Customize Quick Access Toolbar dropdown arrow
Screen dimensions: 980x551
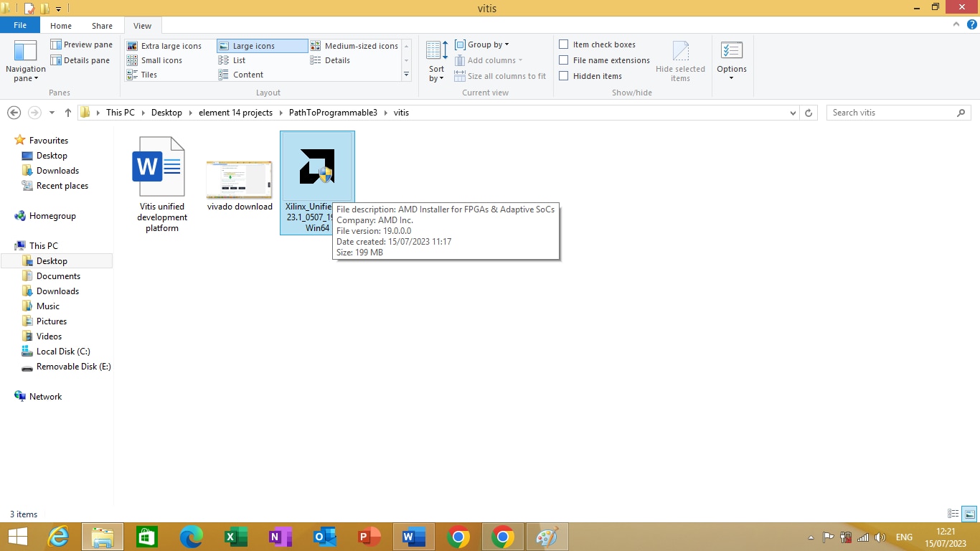click(59, 9)
